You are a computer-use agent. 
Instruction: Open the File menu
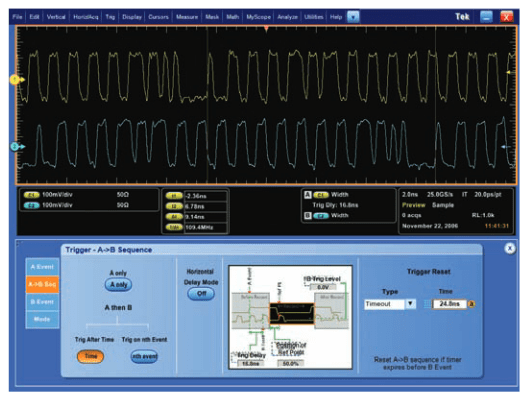pos(17,17)
